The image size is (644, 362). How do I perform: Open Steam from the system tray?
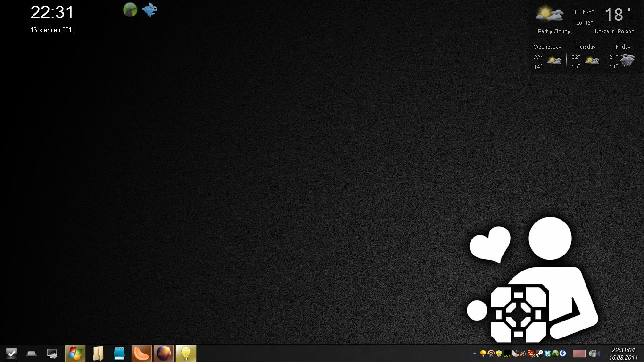point(539,354)
